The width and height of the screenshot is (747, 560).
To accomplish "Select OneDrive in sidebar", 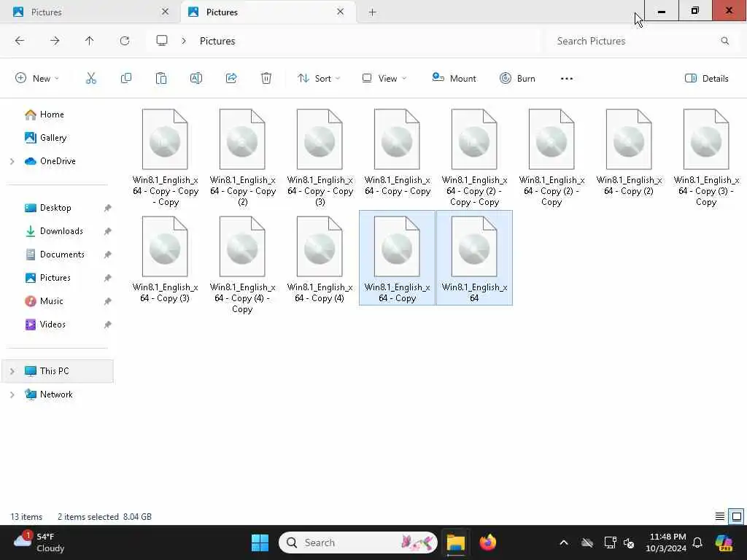I will pos(58,161).
